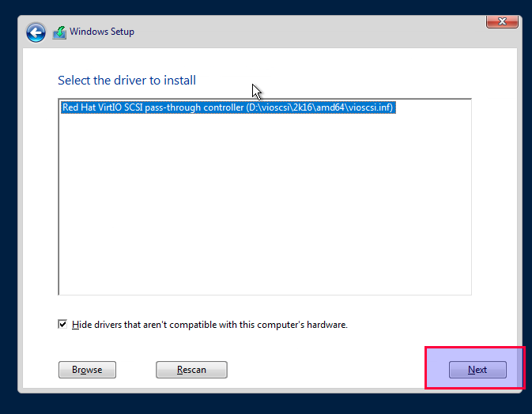Click the Browse button

pyautogui.click(x=87, y=370)
